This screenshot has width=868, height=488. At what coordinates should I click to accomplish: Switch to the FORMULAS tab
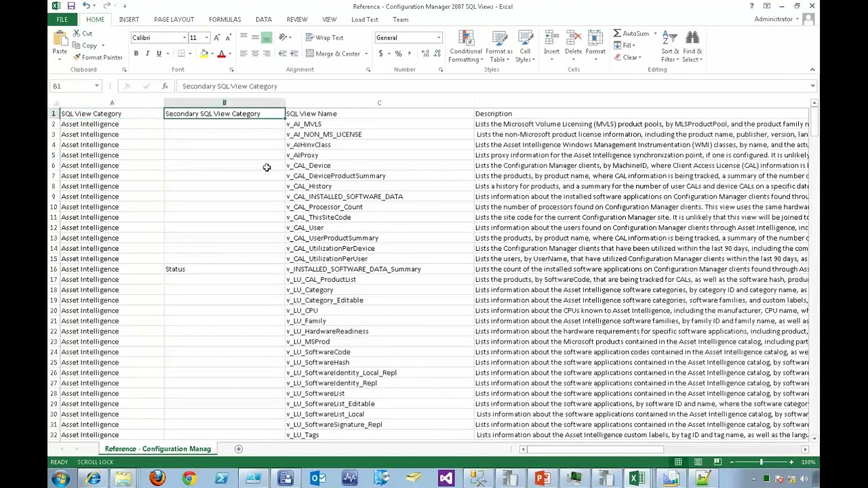(x=224, y=20)
